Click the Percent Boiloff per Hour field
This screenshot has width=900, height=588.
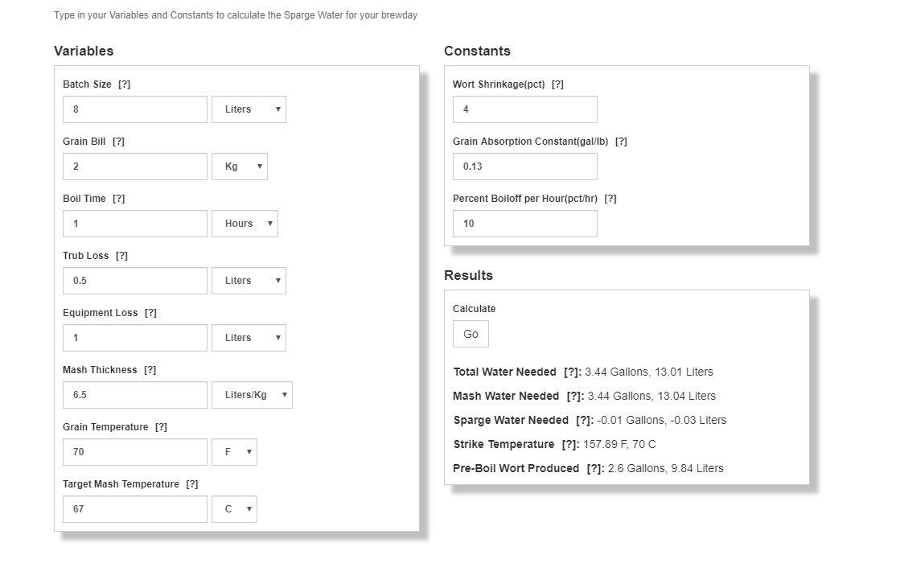tap(524, 224)
